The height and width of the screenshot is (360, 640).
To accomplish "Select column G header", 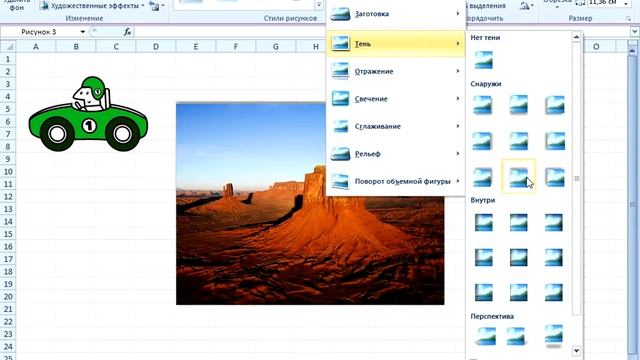I will click(x=276, y=47).
